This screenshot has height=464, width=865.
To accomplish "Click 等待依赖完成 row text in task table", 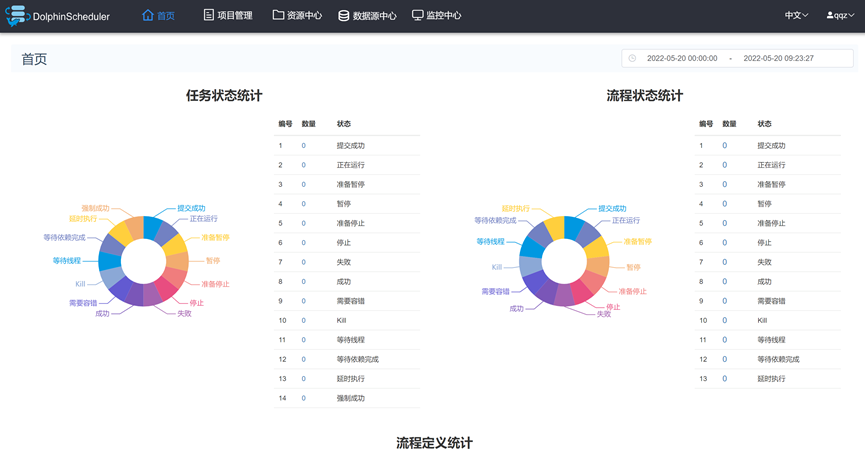I will coord(357,359).
